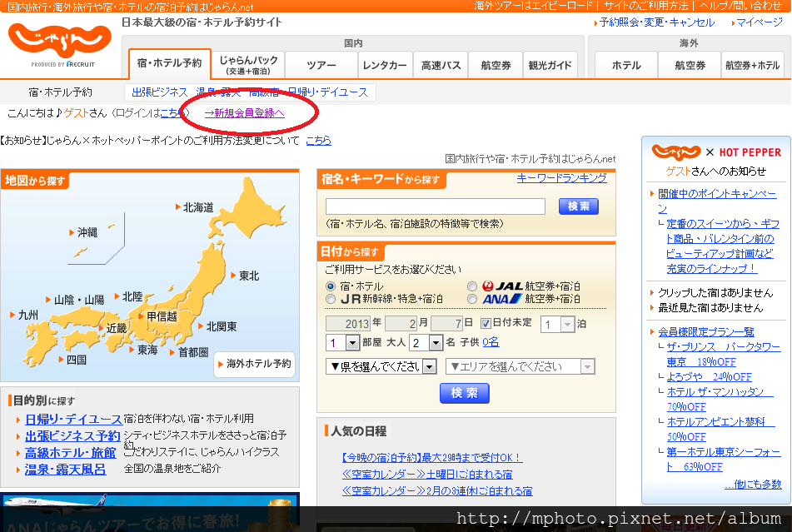Screen dimensions: 792x532
Task: Click the login こちら link
Action: [171, 113]
